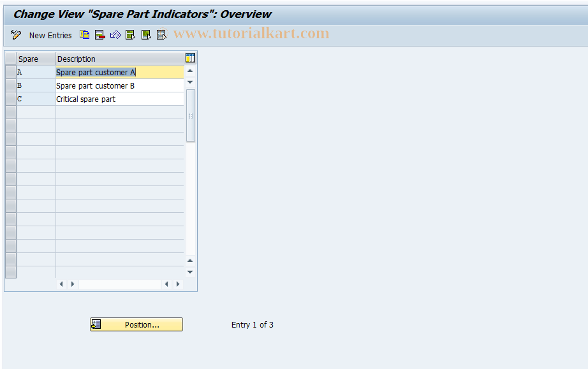
Task: Click the Deselect All icon
Action: [x=161, y=35]
